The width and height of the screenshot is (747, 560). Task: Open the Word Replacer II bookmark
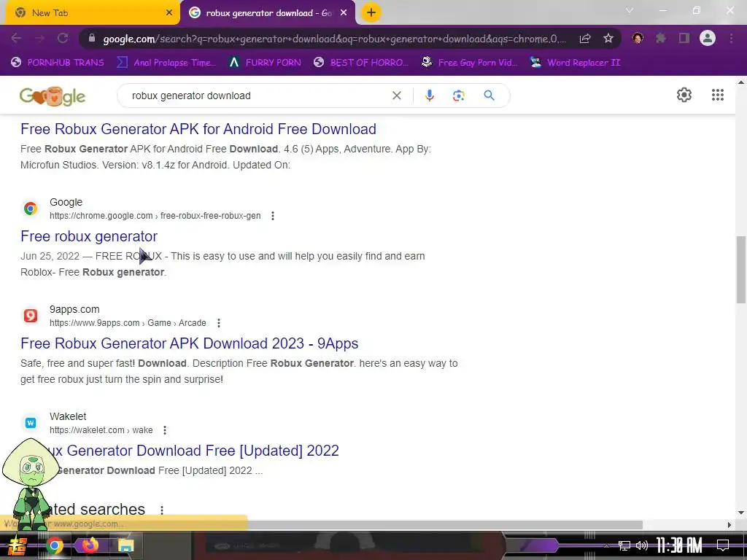[x=575, y=63]
